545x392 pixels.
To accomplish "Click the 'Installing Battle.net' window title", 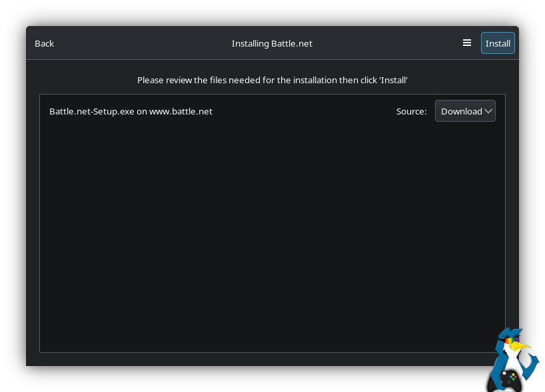I will coord(272,43).
